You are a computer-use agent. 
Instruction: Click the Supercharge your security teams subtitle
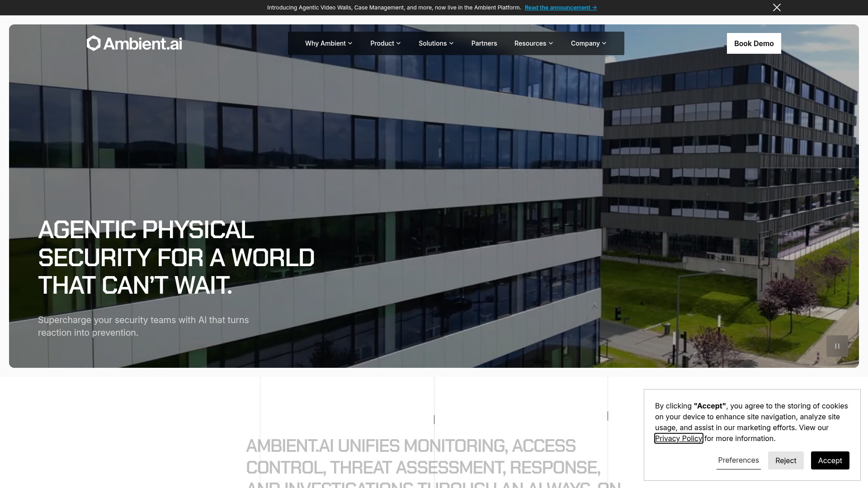click(143, 326)
